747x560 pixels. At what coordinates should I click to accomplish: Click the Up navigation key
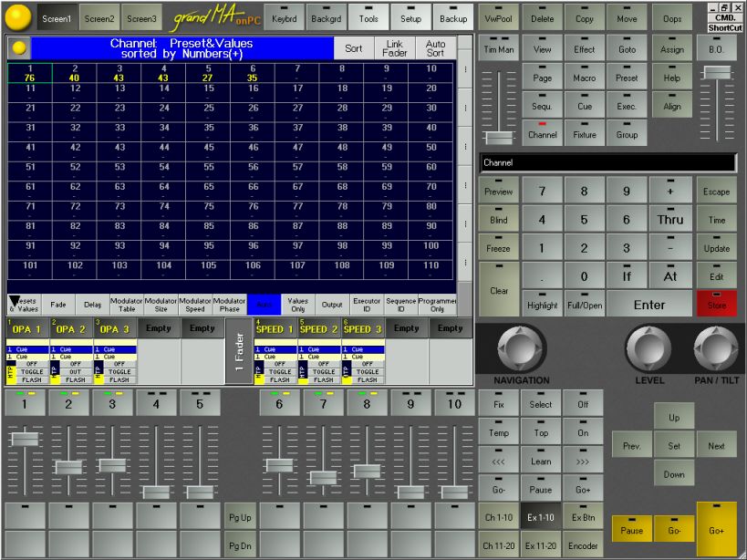tap(674, 417)
